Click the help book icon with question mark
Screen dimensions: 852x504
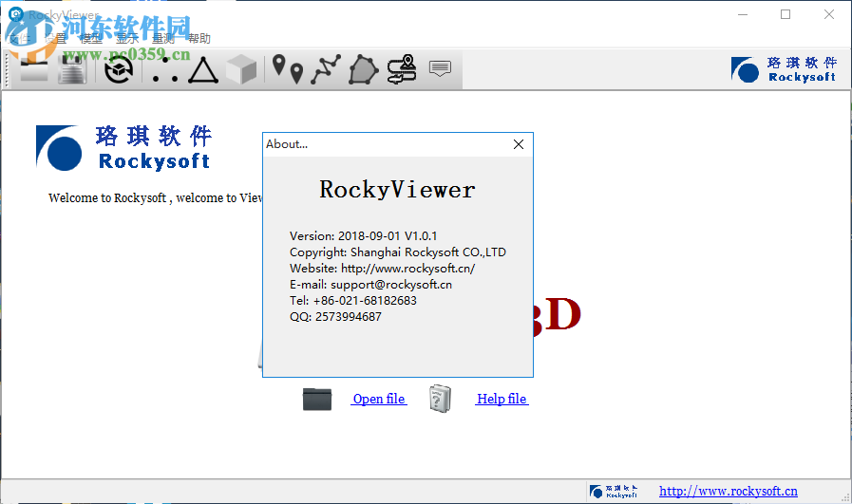440,400
